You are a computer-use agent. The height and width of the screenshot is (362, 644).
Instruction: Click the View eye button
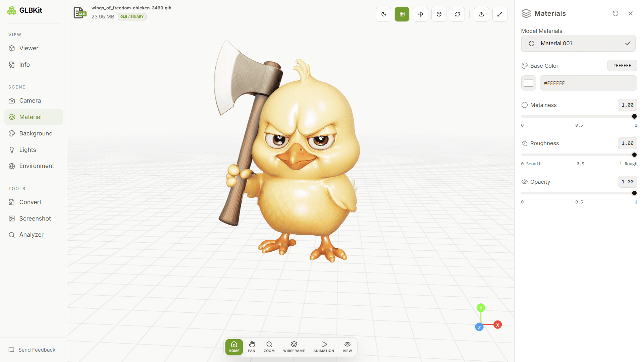pyautogui.click(x=347, y=347)
